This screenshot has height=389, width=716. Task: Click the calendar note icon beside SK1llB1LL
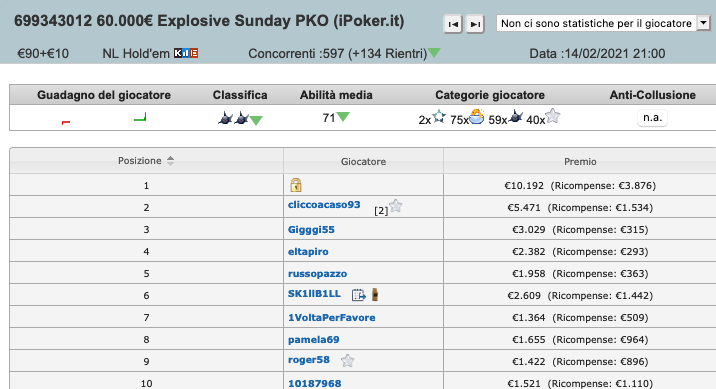359,295
